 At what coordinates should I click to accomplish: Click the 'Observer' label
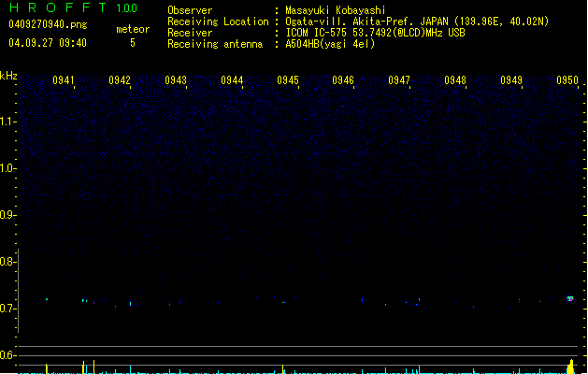(190, 10)
